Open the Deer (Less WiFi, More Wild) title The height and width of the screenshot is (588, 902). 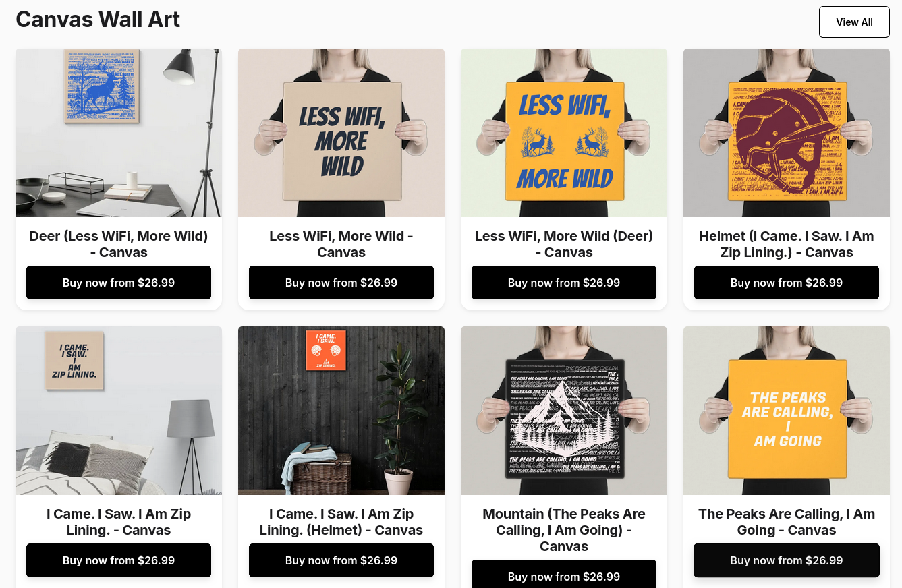click(x=119, y=244)
